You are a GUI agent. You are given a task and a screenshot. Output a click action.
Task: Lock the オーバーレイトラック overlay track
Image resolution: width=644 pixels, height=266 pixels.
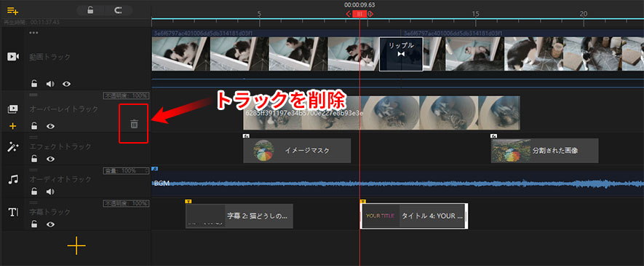click(34, 126)
